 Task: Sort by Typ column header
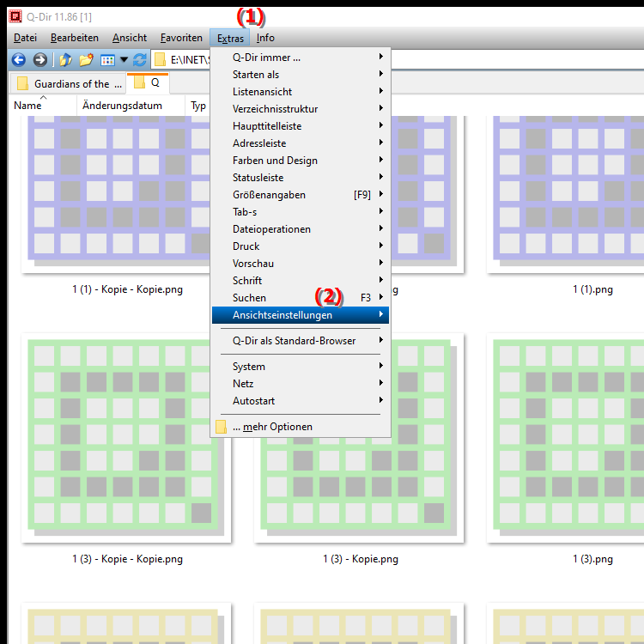pos(198,106)
